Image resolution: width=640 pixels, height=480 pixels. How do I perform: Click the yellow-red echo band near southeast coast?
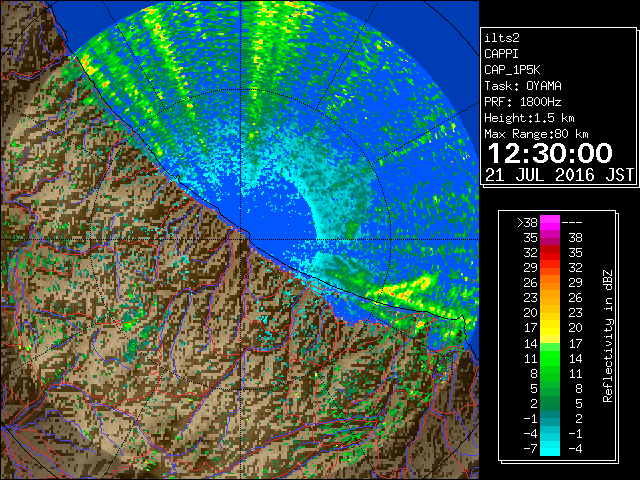[x=402, y=289]
